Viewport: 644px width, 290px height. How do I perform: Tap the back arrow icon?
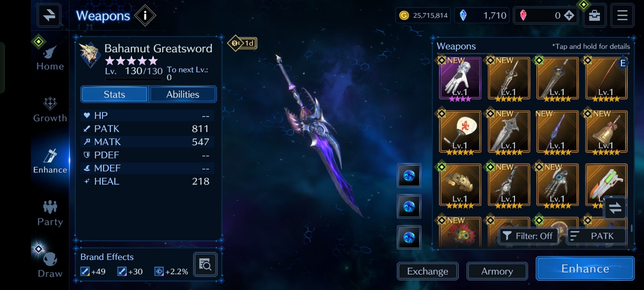(49, 15)
